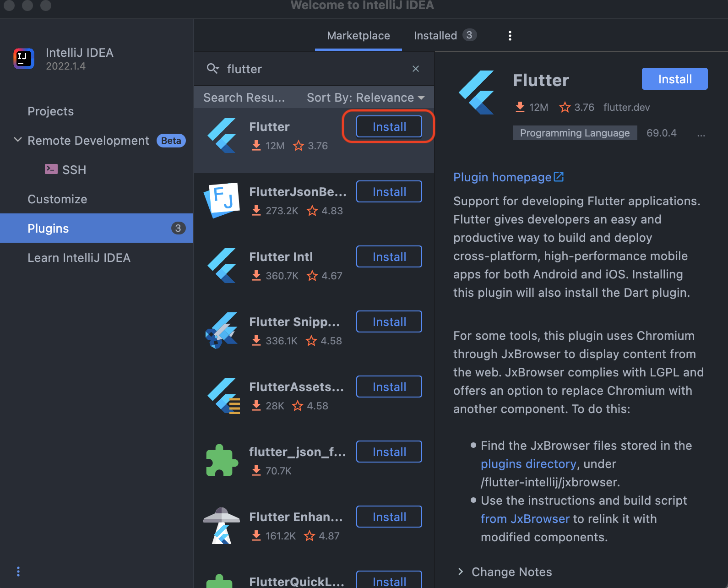Click the blue Install button in details
Viewport: 728px width, 588px height.
click(x=675, y=79)
